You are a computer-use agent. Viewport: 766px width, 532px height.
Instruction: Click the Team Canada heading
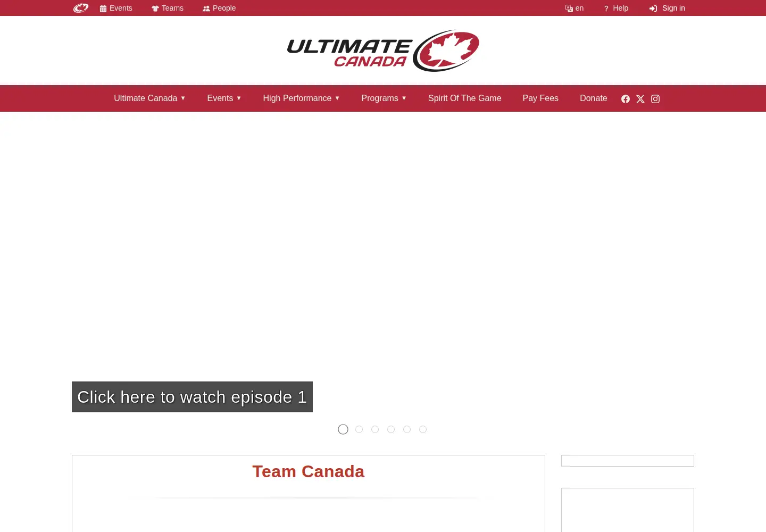(309, 471)
